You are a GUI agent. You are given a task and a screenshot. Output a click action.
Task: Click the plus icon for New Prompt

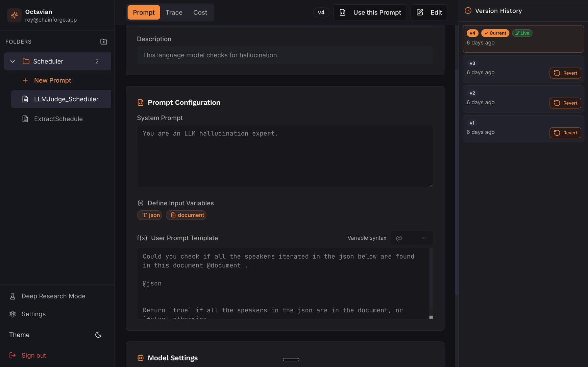point(25,80)
